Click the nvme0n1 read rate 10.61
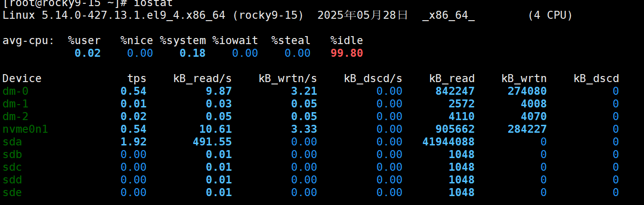This screenshot has width=644, height=205. [216, 129]
